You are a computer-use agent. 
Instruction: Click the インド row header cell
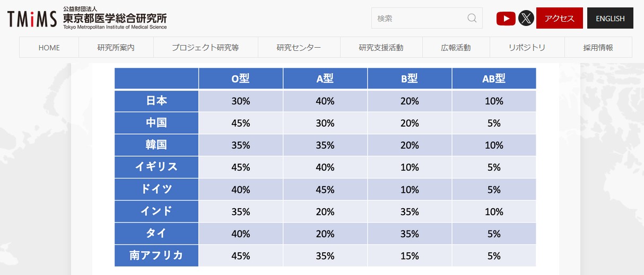(156, 211)
